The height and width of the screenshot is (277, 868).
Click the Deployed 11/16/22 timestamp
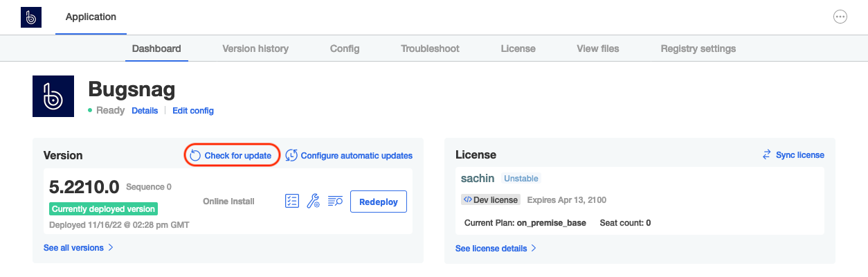click(119, 225)
